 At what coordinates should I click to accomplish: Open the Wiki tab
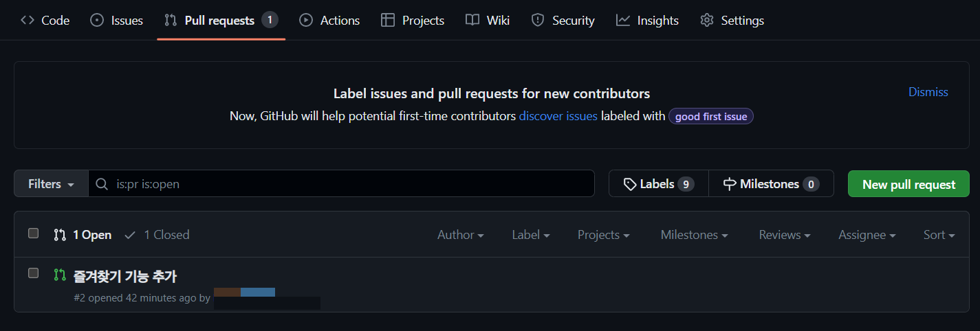[488, 21]
